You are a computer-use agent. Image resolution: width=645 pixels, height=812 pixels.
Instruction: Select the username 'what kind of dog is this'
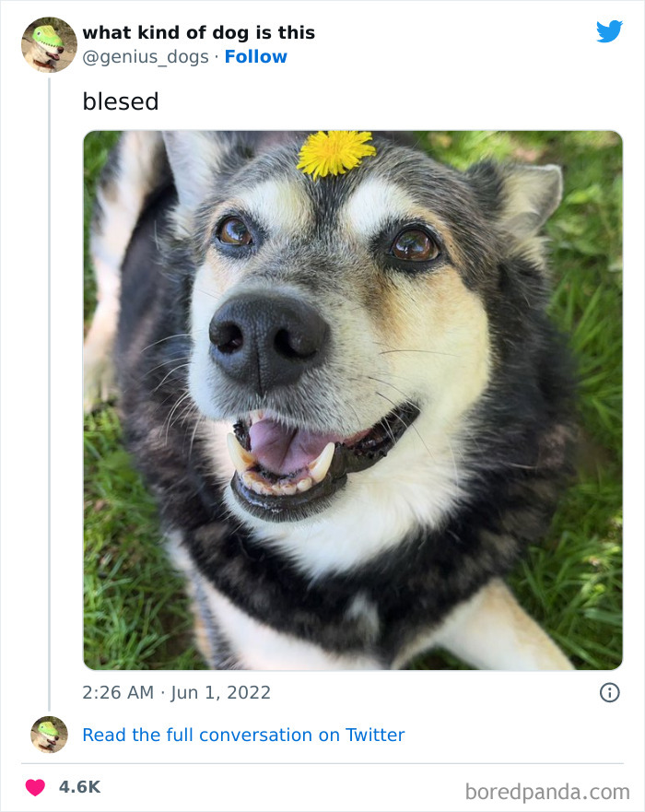click(x=200, y=31)
